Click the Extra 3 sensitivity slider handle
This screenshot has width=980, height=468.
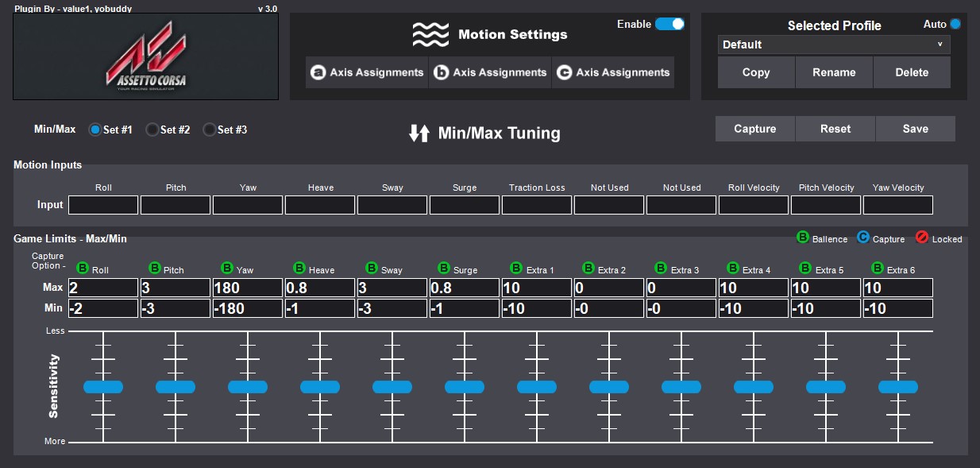[x=681, y=387]
